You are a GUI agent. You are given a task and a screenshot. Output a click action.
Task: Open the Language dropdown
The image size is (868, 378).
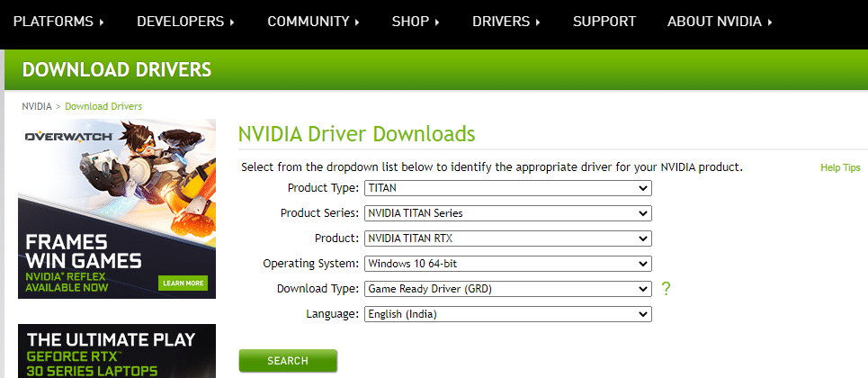coord(508,314)
